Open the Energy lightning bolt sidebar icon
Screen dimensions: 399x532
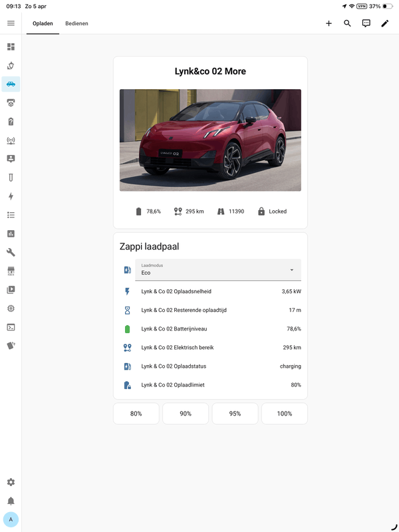point(11,196)
